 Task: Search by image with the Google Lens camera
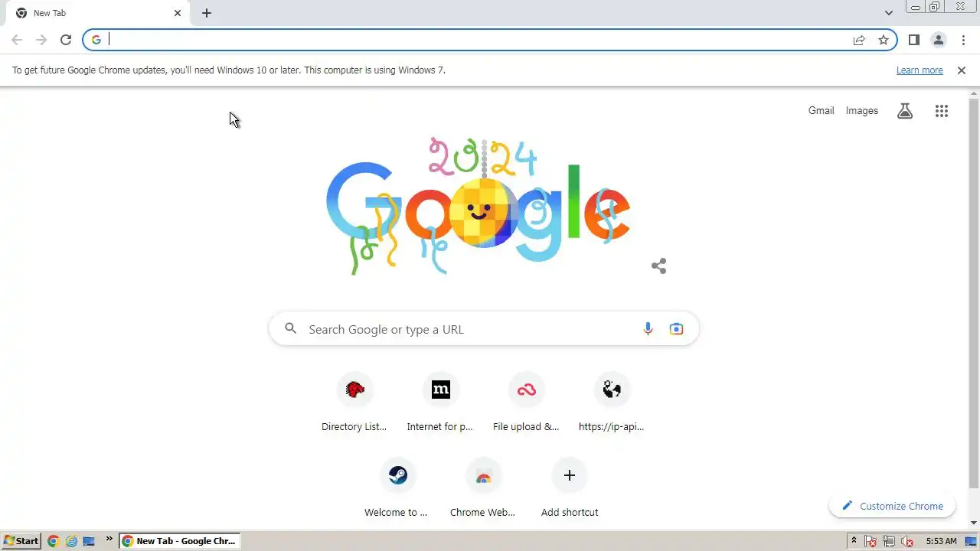pyautogui.click(x=676, y=329)
